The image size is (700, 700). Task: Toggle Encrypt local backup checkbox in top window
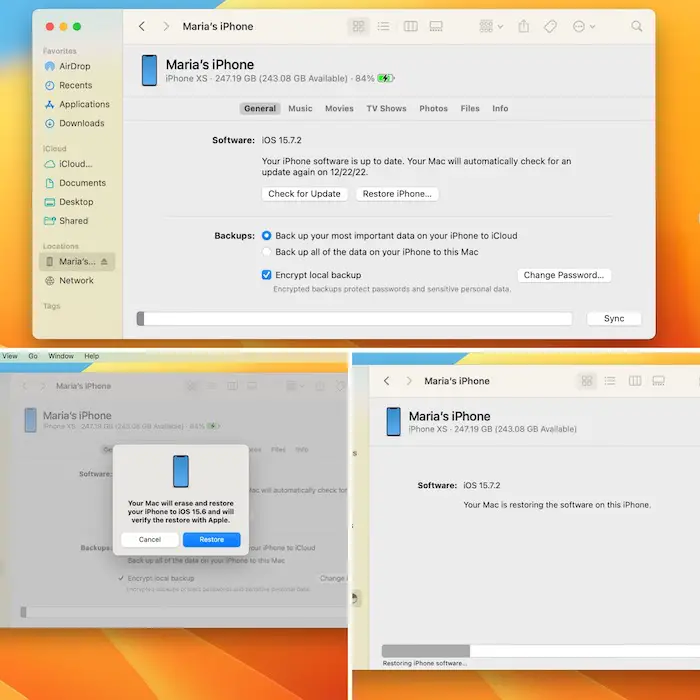click(x=267, y=275)
